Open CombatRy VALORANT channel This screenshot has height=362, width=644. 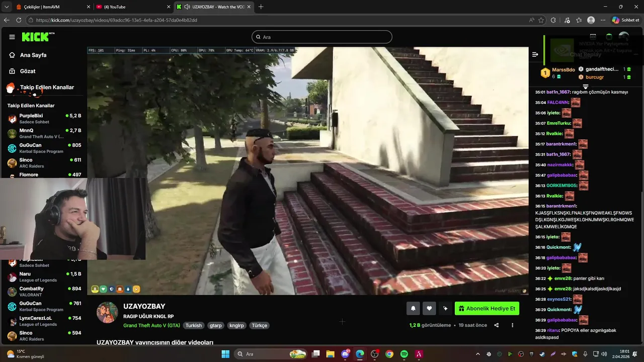pyautogui.click(x=44, y=292)
